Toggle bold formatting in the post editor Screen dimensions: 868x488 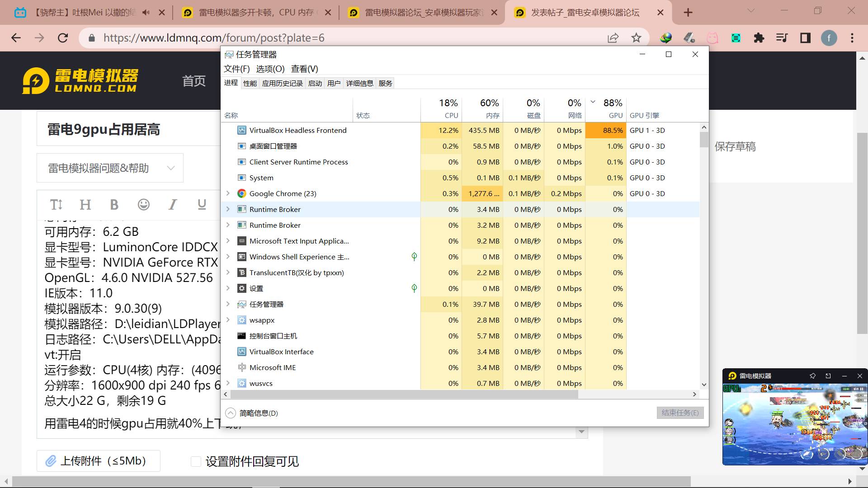tap(114, 205)
